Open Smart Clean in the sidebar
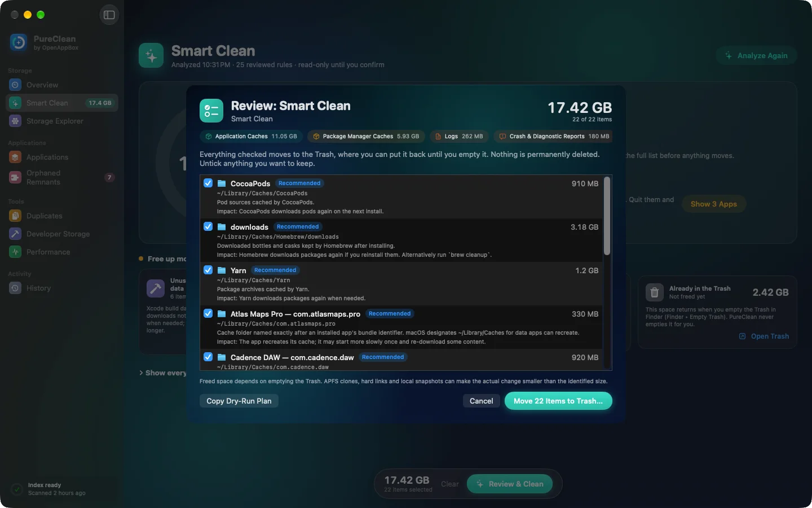The height and width of the screenshot is (508, 812). (x=62, y=103)
